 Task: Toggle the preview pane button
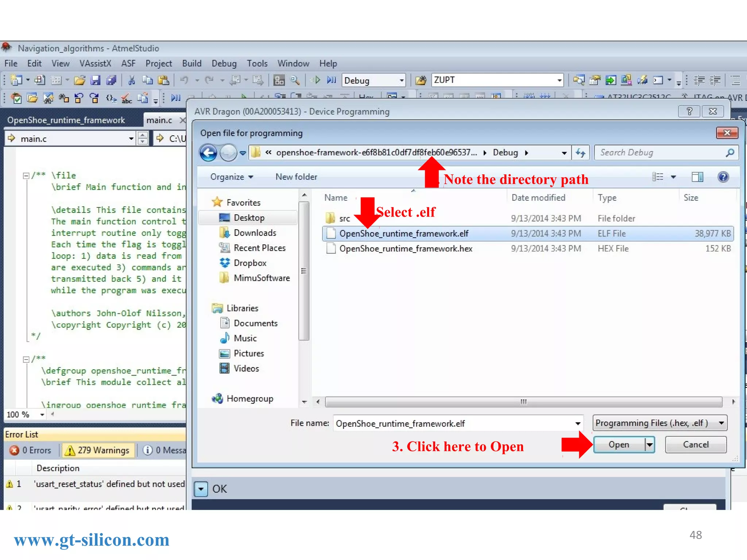(697, 177)
